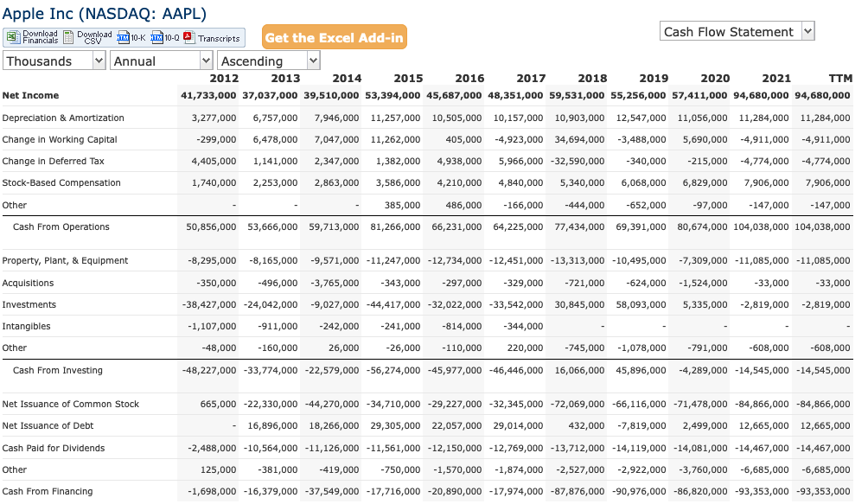Click Property Plant Equipment 2016 value -12,734,000
Viewport: 868px width, 504px height.
[455, 260]
